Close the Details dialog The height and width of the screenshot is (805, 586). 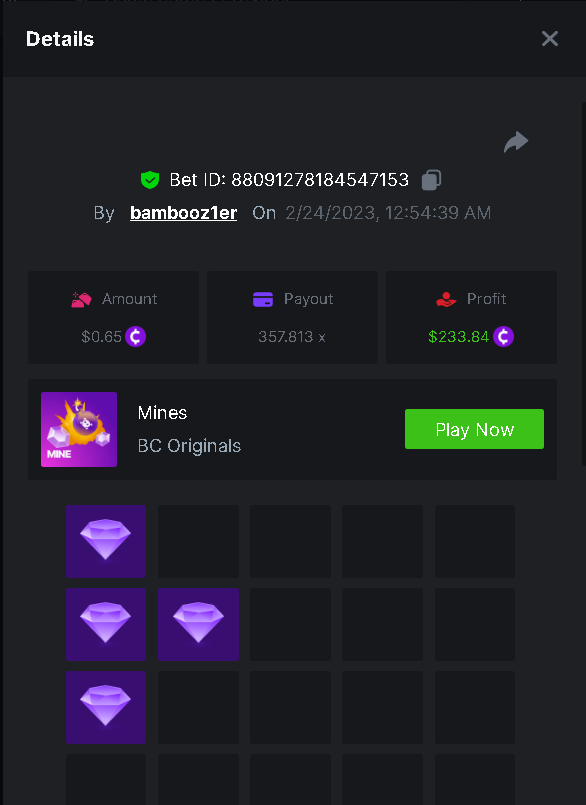point(550,39)
